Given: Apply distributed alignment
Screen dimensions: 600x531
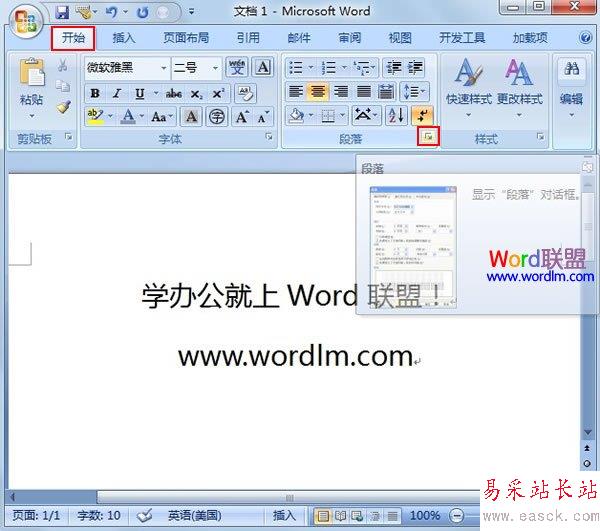Looking at the screenshot, I should (386, 91).
